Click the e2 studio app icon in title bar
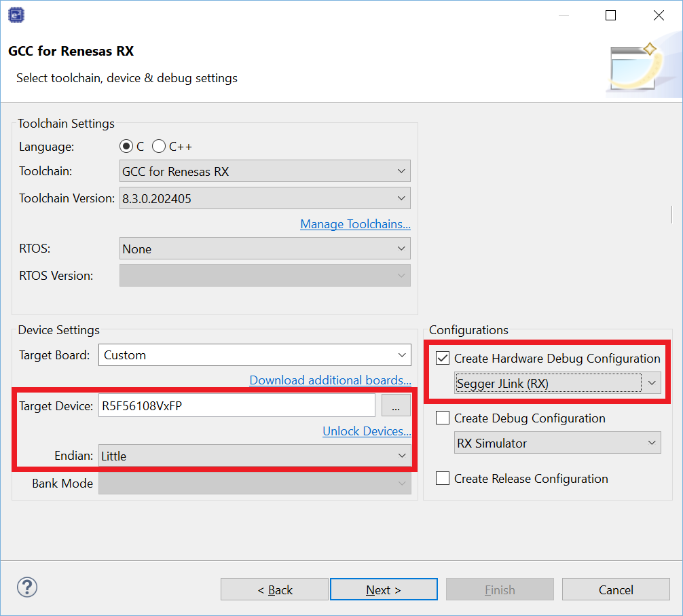 click(16, 15)
